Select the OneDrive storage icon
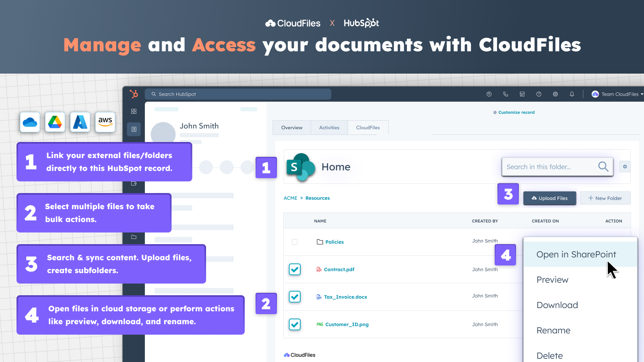This screenshot has height=362, width=644. coord(30,122)
